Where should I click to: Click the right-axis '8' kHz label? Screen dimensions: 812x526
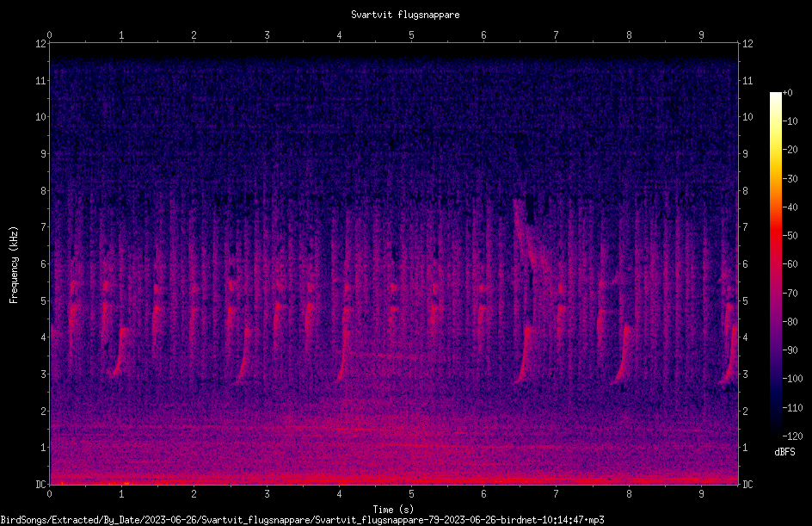(x=745, y=191)
